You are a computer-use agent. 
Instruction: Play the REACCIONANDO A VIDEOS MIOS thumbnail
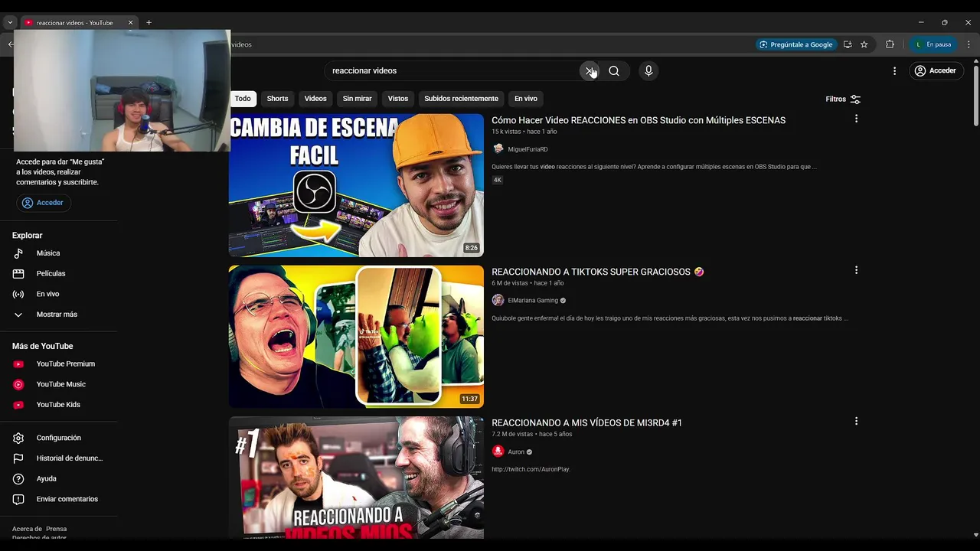[356, 478]
